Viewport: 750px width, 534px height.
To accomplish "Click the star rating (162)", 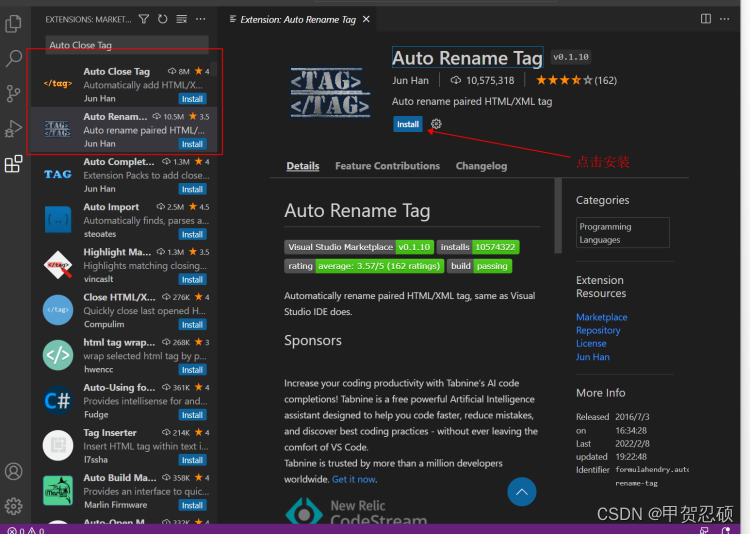I will click(576, 80).
